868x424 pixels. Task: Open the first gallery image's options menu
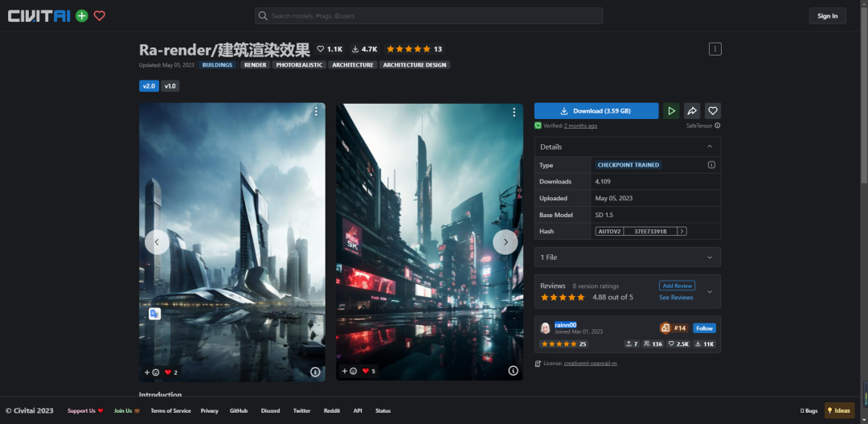click(316, 111)
